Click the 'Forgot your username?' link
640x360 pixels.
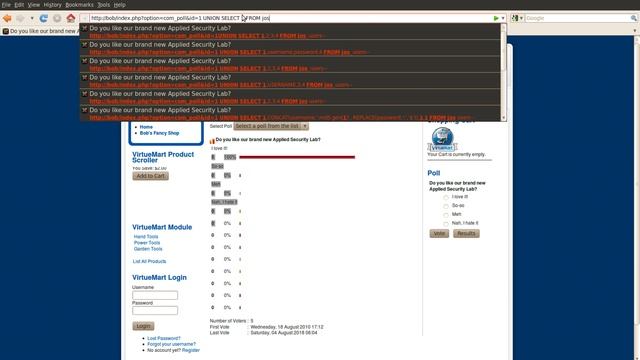pos(171,344)
